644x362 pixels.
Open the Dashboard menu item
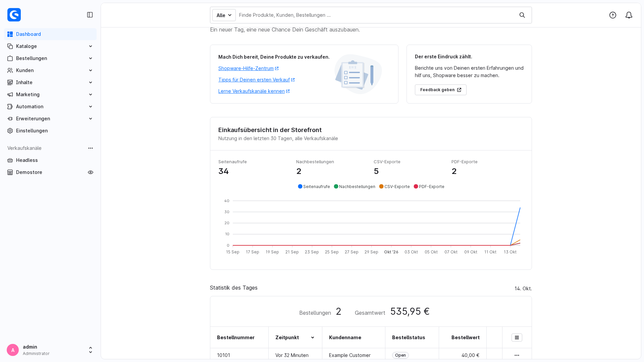click(x=50, y=34)
